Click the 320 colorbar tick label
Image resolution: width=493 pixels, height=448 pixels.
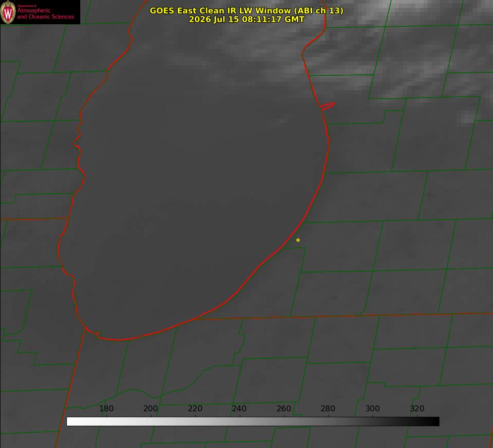point(417,408)
